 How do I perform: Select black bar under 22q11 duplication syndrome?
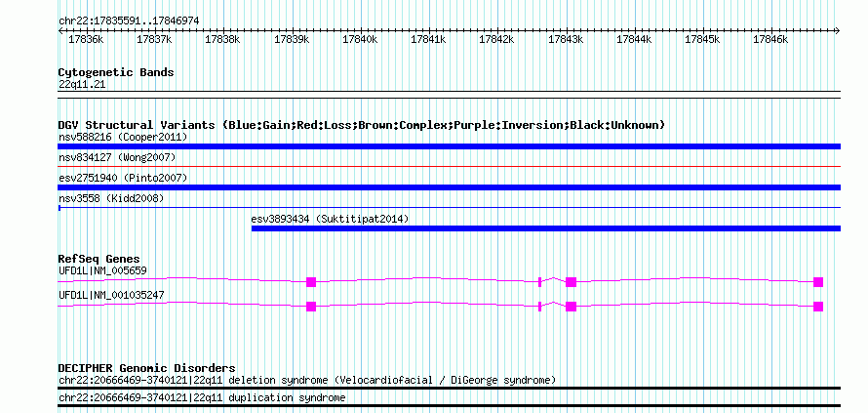pyautogui.click(x=449, y=406)
